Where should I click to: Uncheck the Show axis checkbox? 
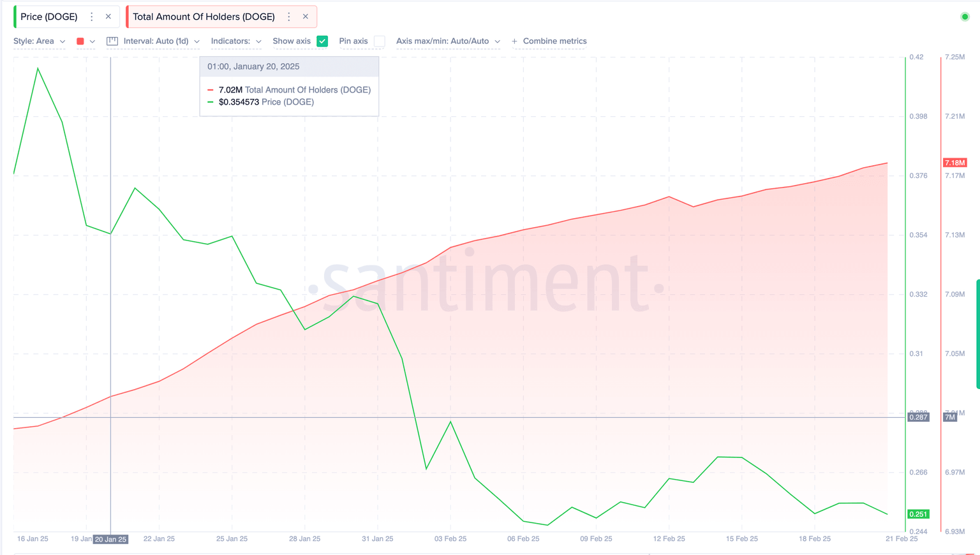(x=322, y=41)
